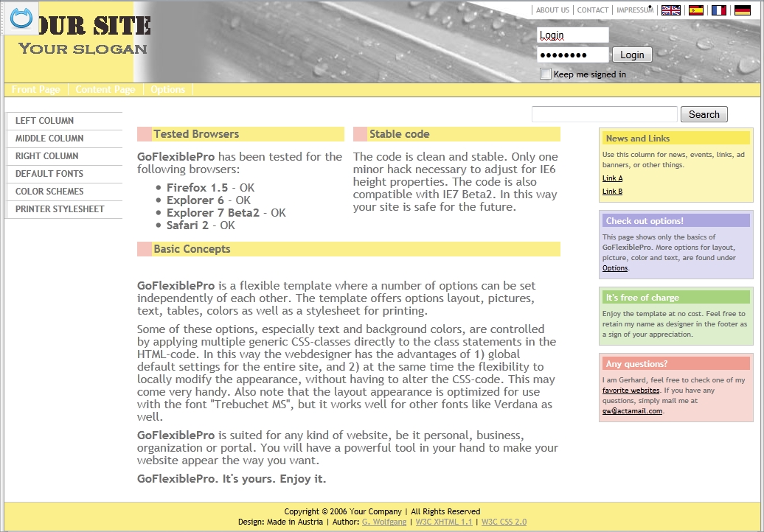764x532 pixels.
Task: Go to the Content Page tab
Action: [105, 90]
